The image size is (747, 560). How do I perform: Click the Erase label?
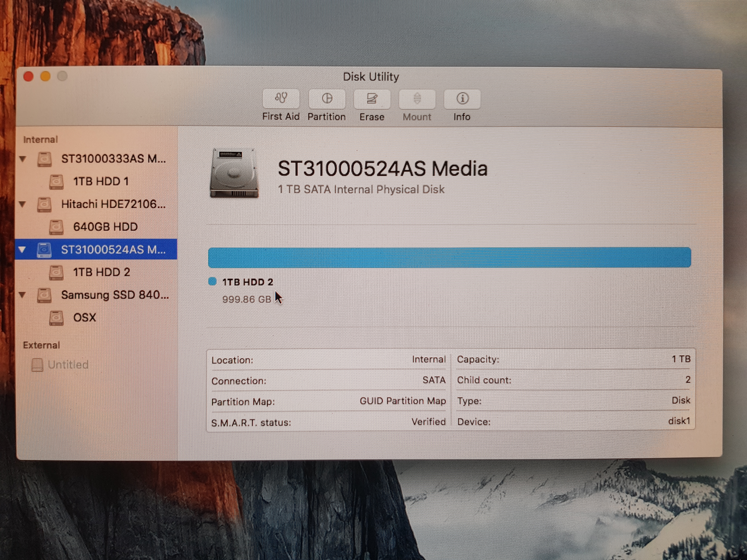tap(372, 117)
